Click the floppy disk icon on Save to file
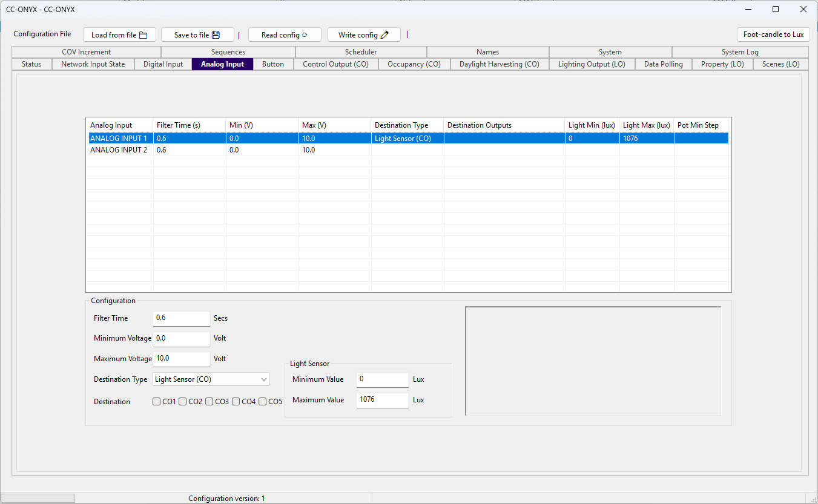This screenshot has height=504, width=818. [216, 35]
